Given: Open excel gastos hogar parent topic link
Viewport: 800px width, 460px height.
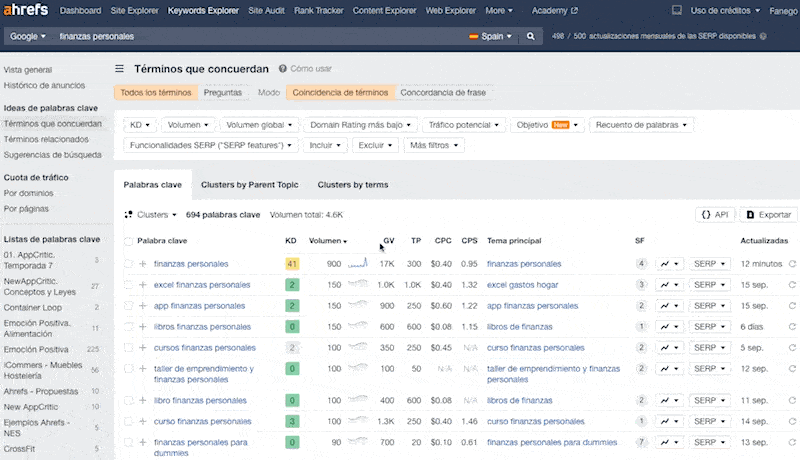Looking at the screenshot, I should click(x=522, y=285).
